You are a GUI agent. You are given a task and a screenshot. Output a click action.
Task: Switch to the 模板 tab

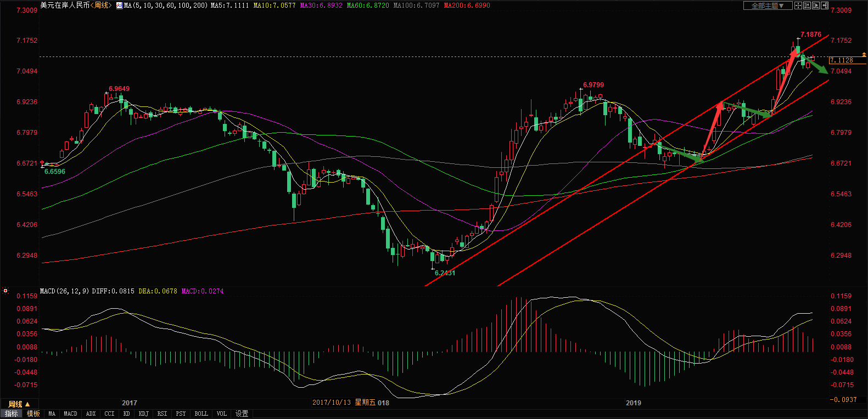pyautogui.click(x=33, y=414)
